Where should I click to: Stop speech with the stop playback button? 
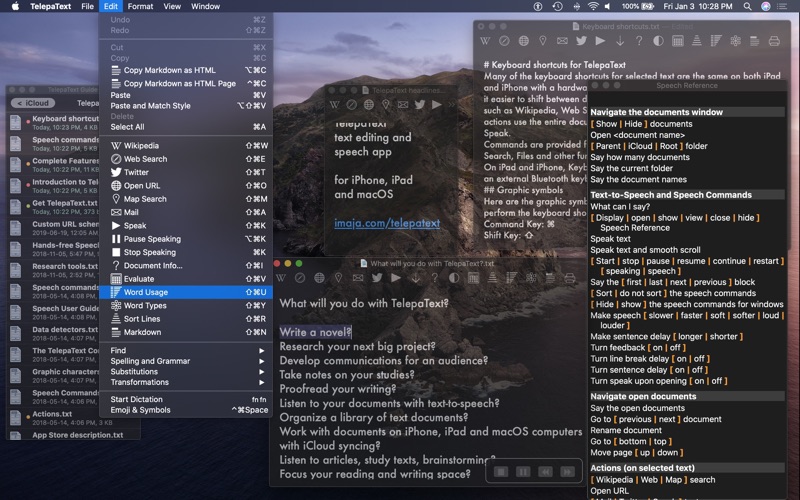tap(501, 472)
